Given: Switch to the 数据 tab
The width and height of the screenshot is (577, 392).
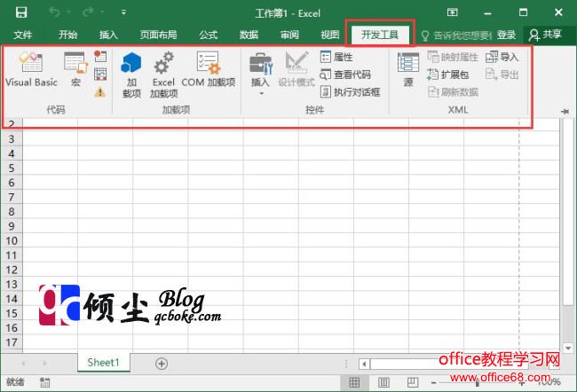Looking at the screenshot, I should (x=249, y=35).
